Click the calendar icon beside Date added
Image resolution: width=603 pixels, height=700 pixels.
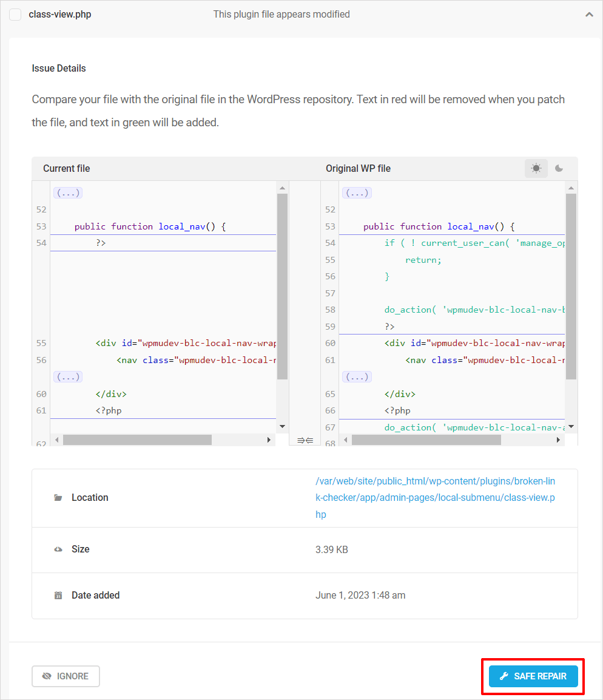click(x=58, y=596)
